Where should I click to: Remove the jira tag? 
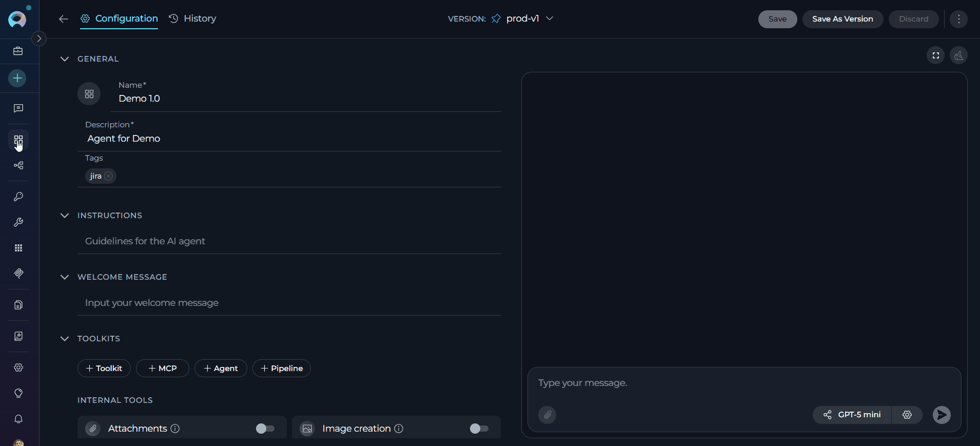coord(108,176)
